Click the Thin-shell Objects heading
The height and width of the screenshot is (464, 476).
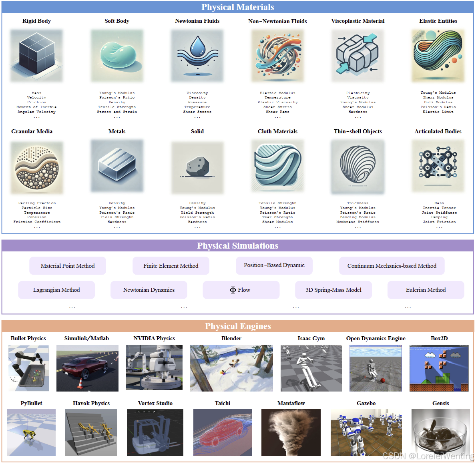click(x=358, y=131)
